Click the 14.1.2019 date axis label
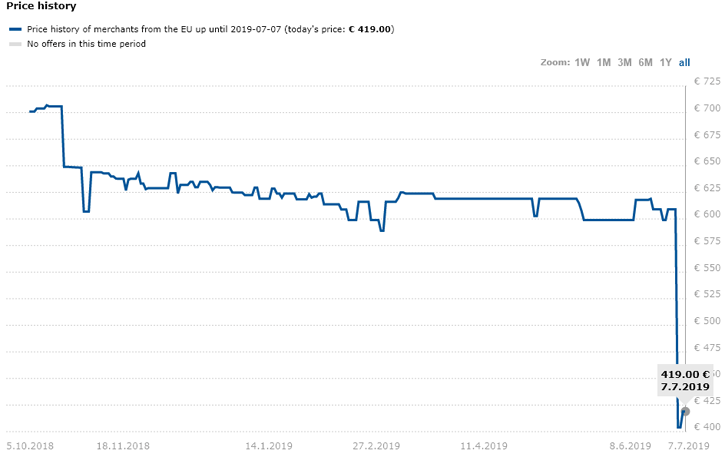 pyautogui.click(x=269, y=446)
